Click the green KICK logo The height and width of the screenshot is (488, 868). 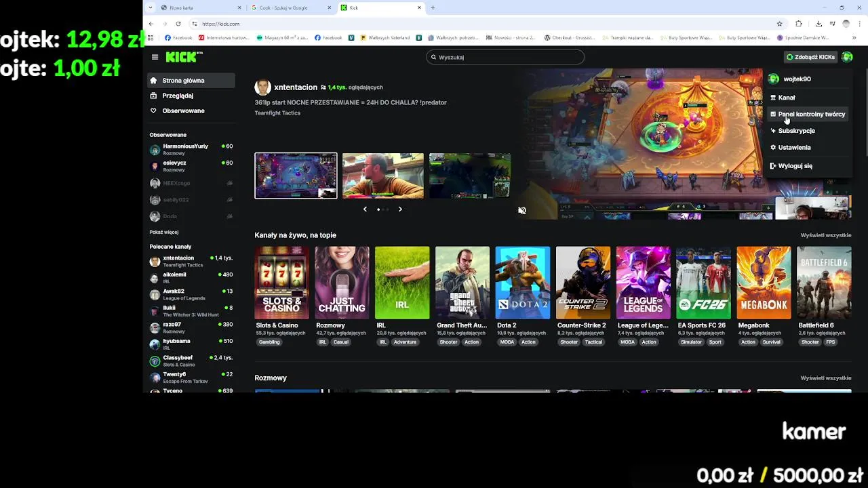pyautogui.click(x=184, y=57)
